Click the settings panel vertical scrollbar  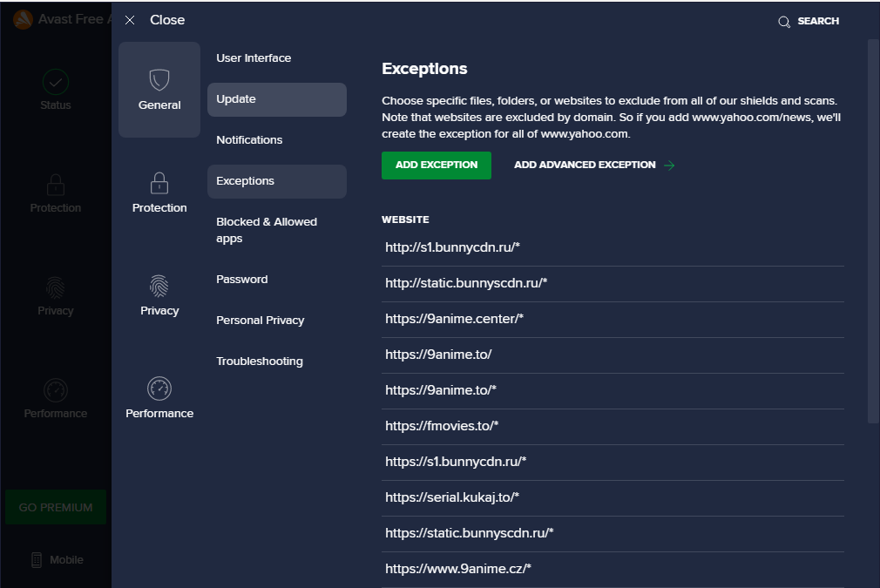point(873,231)
